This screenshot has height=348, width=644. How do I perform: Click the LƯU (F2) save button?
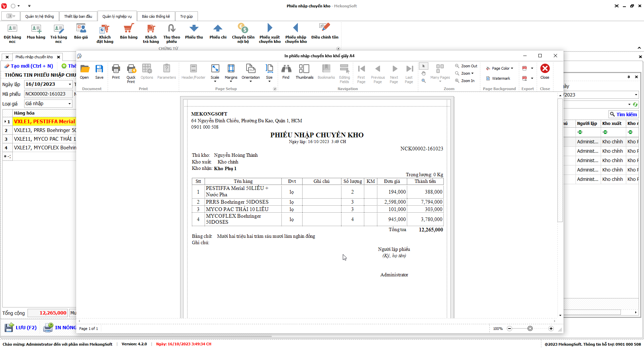coord(21,328)
